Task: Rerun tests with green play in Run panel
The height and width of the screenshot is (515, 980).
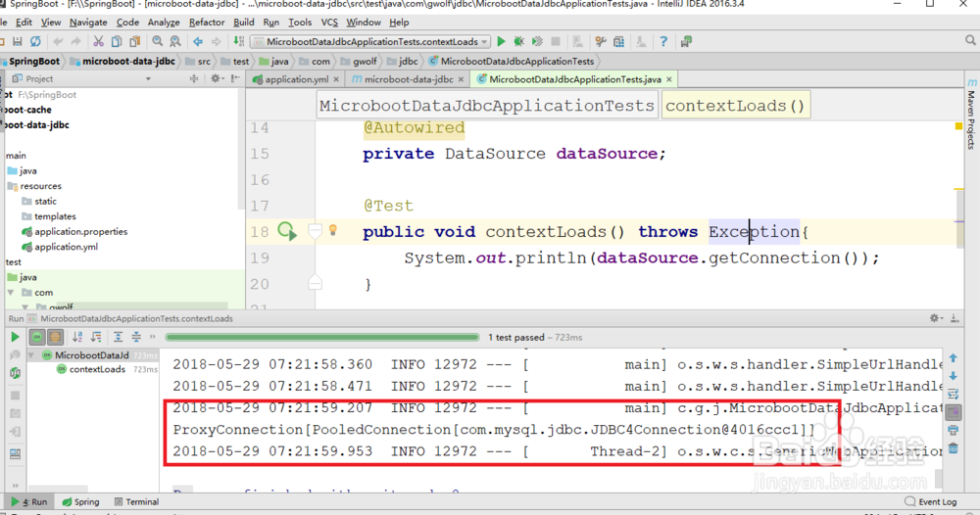Action: click(15, 337)
